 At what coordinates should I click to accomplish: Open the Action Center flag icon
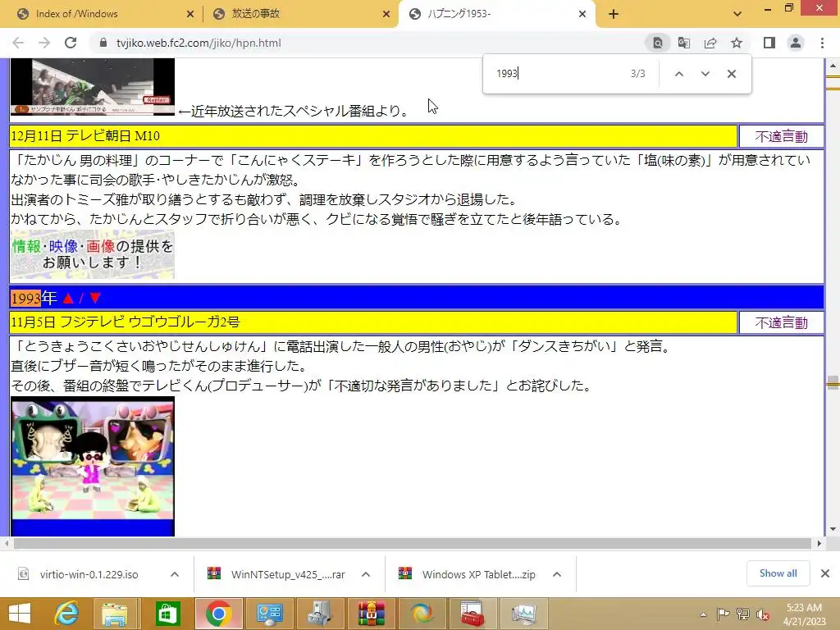tap(723, 614)
